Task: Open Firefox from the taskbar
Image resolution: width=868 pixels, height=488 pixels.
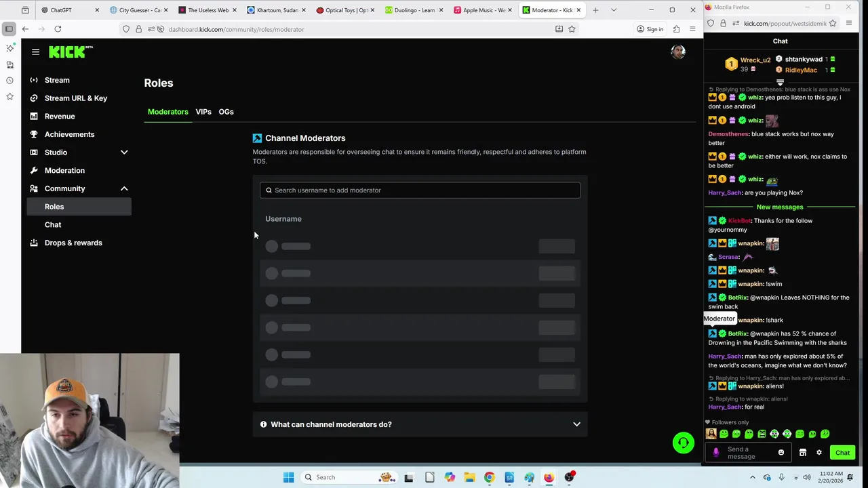Action: [549, 477]
